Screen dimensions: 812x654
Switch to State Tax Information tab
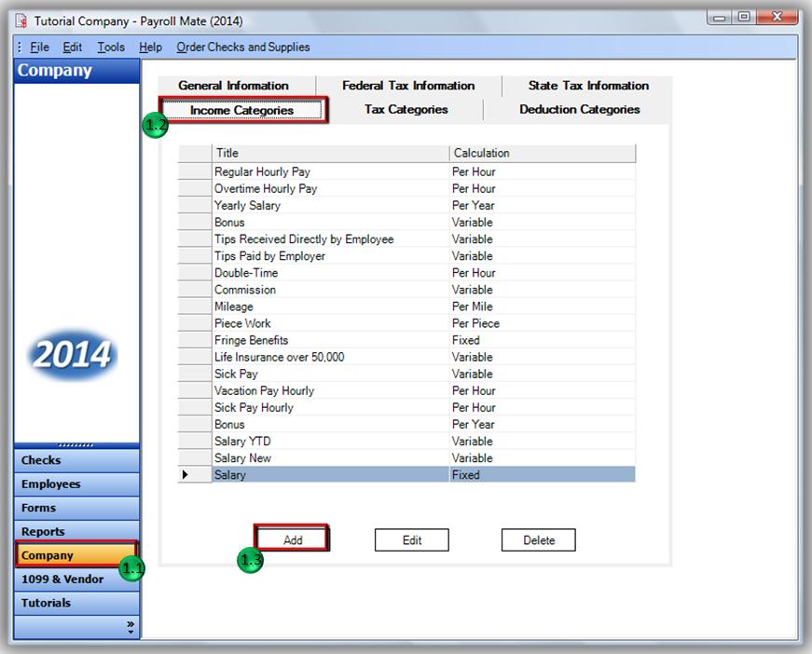(x=587, y=86)
